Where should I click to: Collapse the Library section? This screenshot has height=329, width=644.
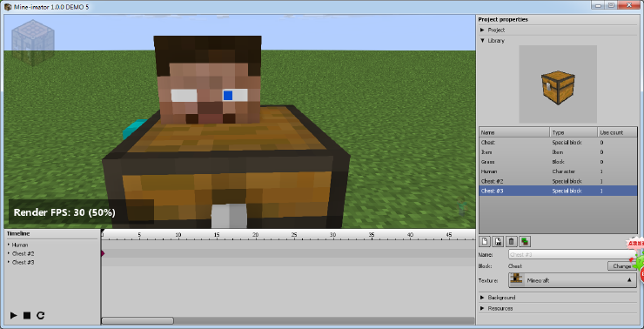(483, 41)
